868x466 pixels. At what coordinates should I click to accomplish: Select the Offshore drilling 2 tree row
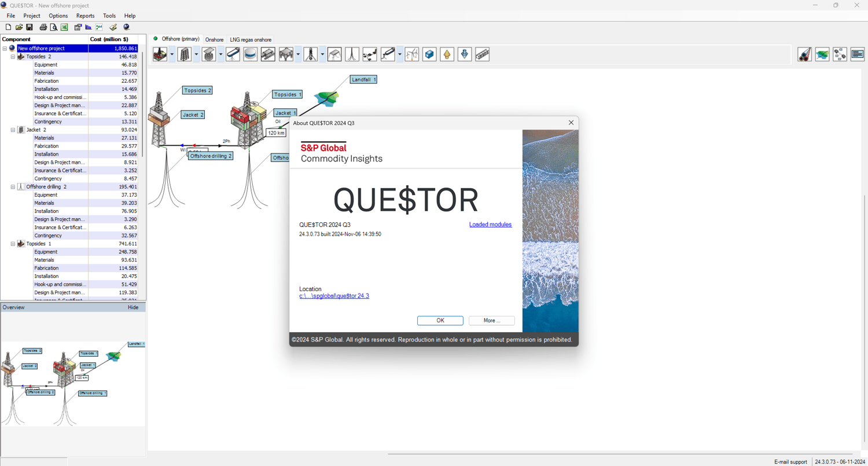point(69,187)
